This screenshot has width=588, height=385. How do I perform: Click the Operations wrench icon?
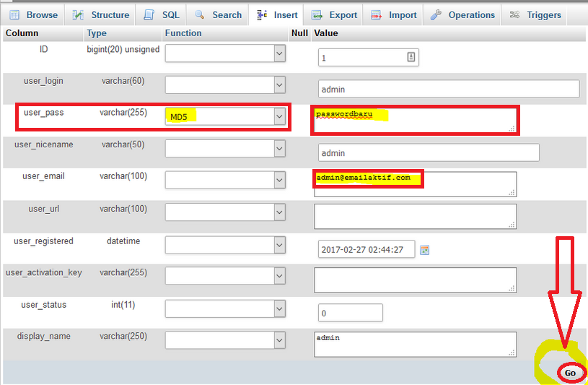436,15
